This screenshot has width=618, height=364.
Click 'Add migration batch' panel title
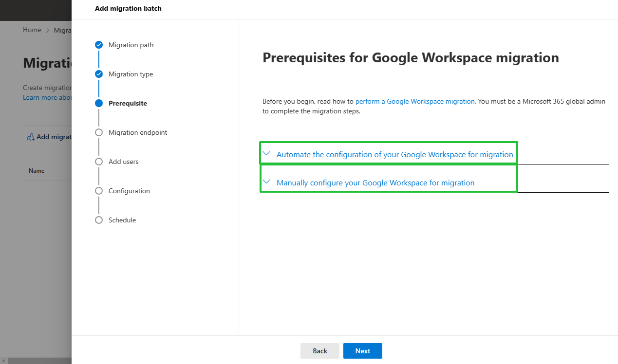pyautogui.click(x=128, y=8)
